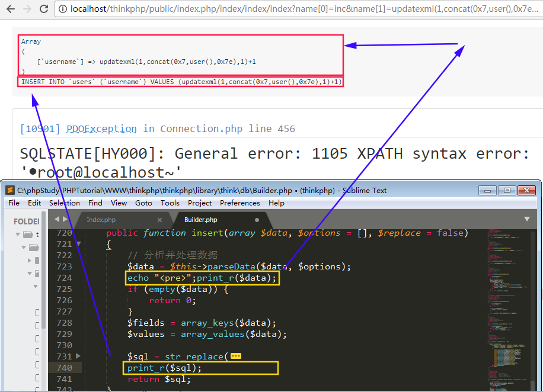
Task: Click the unsaved-changes dot on Builder.php tab
Action: (255, 219)
